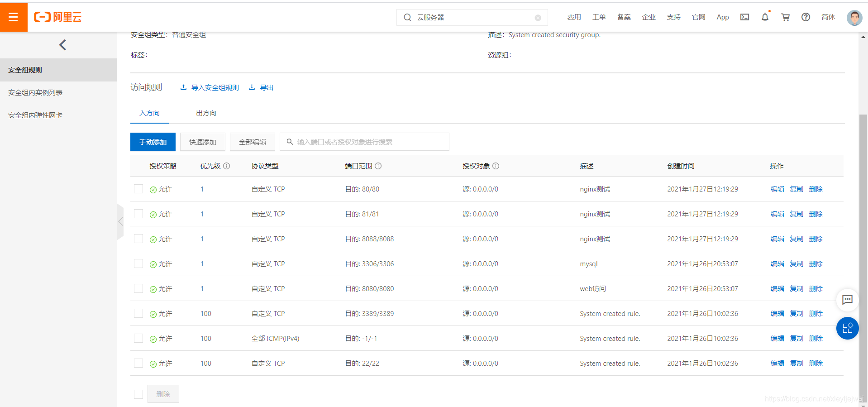Open the blue floating apps icon
The height and width of the screenshot is (407, 868).
pyautogui.click(x=847, y=328)
